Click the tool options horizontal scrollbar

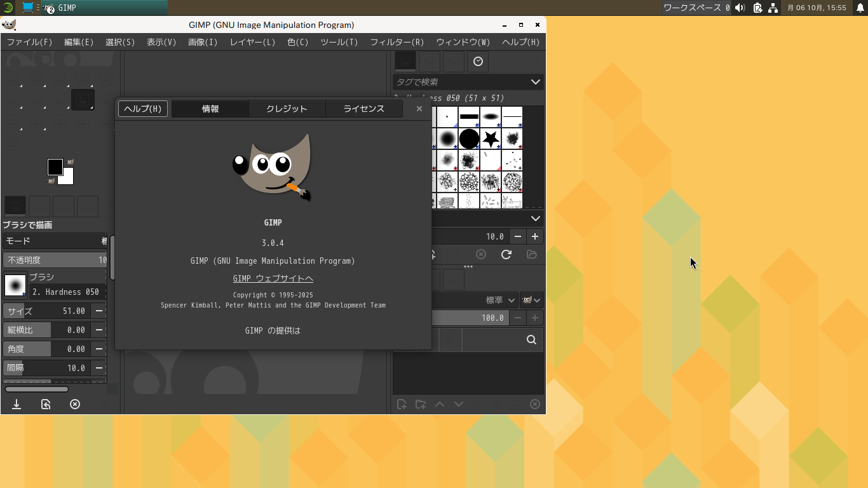click(x=37, y=389)
